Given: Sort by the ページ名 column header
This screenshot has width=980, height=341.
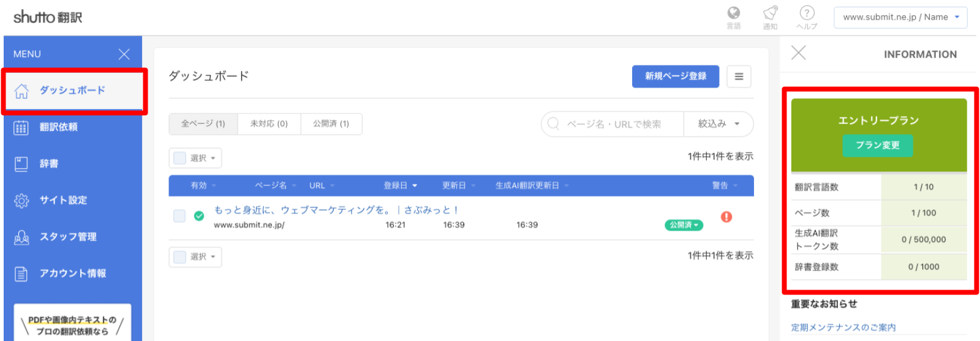Looking at the screenshot, I should (x=276, y=185).
